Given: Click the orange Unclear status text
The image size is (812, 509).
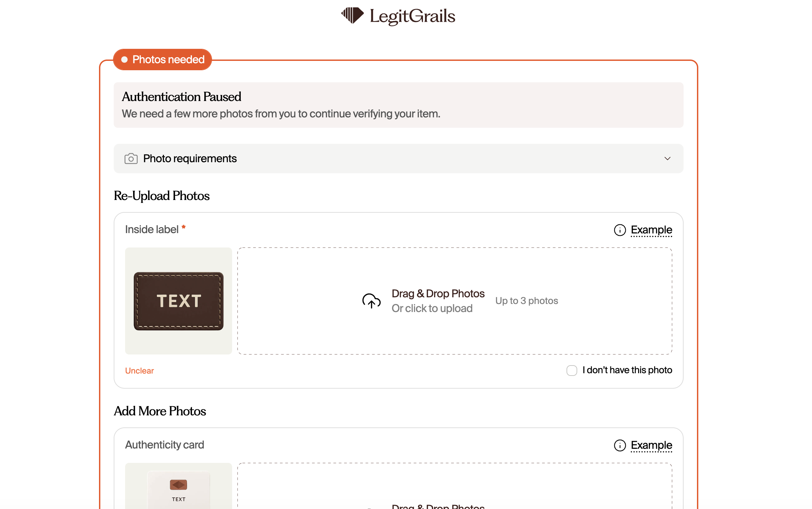Looking at the screenshot, I should click(x=139, y=371).
